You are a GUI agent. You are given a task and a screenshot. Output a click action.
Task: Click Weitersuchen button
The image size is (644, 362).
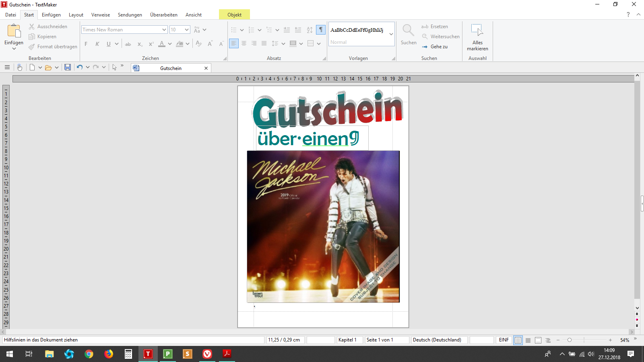point(441,37)
